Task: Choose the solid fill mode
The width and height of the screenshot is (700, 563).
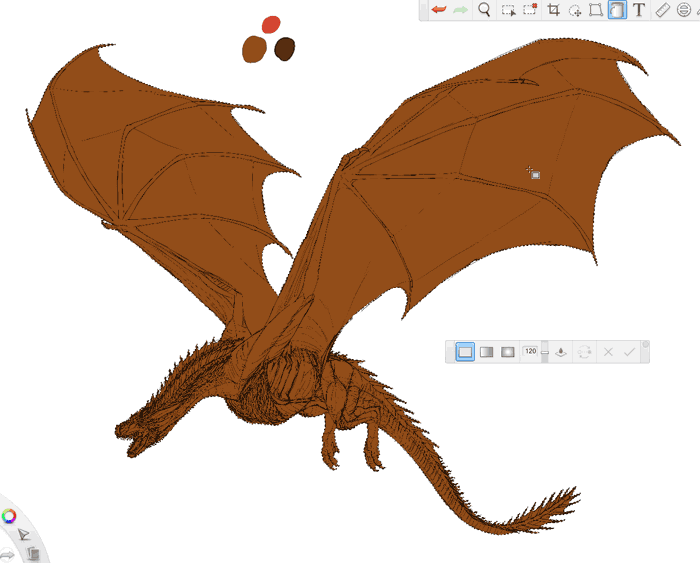Action: coord(465,352)
